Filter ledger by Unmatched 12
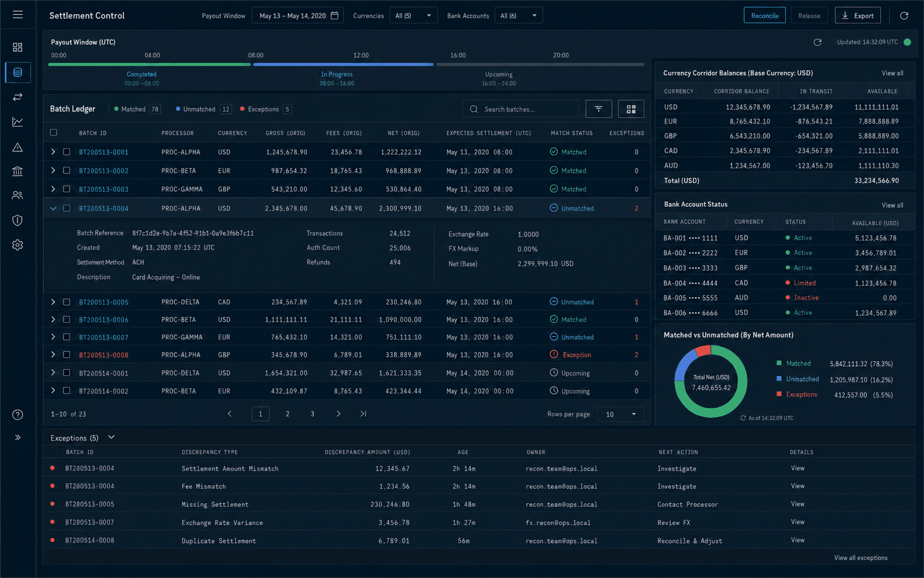Viewport: 924px width, 578px height. 203,109
